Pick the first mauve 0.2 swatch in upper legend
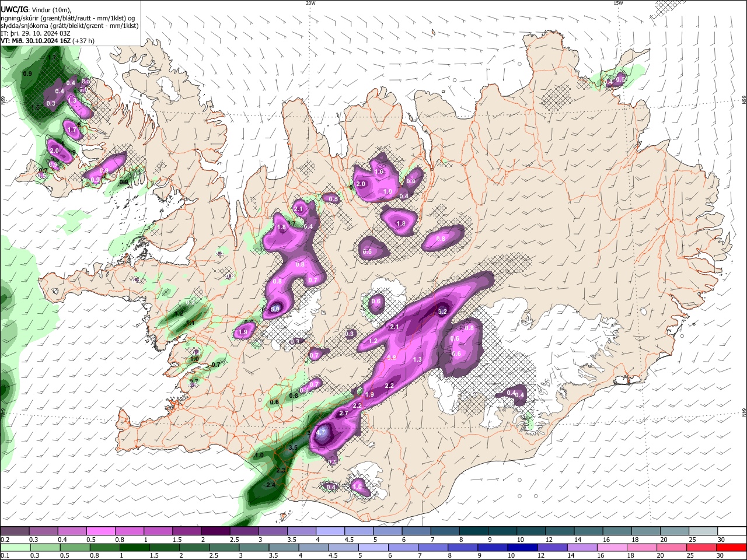Viewport: 747px width, 560px height. click(x=15, y=531)
